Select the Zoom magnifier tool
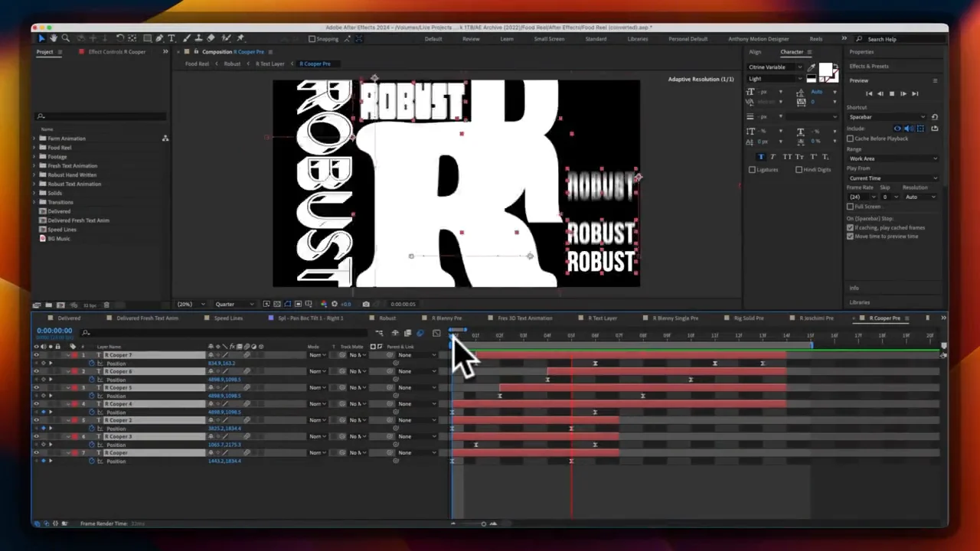This screenshot has width=980, height=551. (x=65, y=38)
